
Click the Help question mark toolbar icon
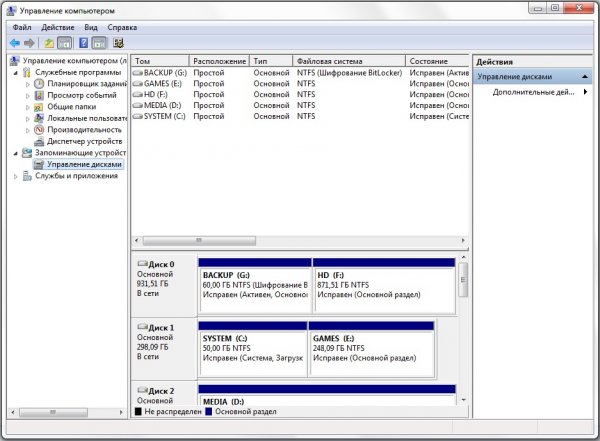[83, 43]
